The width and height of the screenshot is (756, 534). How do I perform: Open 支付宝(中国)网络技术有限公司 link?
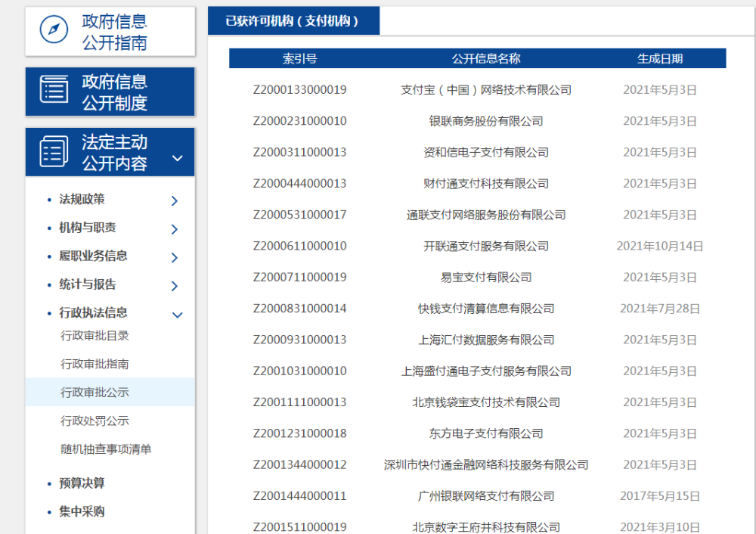tap(486, 90)
